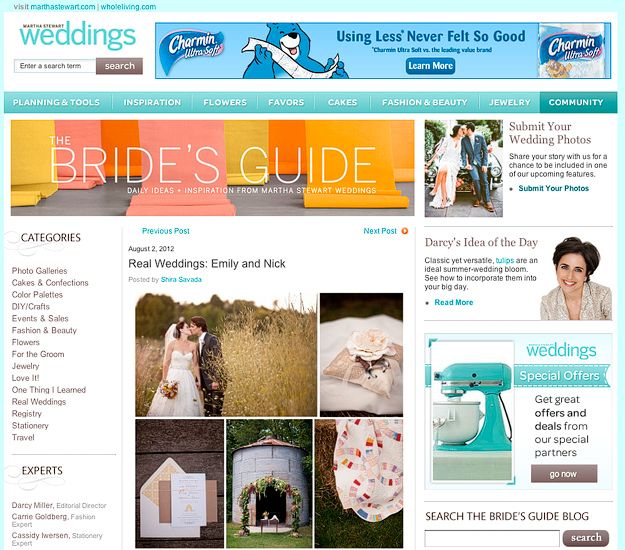Open the Community navigation tab
Screen dimensions: 625x550
click(576, 102)
